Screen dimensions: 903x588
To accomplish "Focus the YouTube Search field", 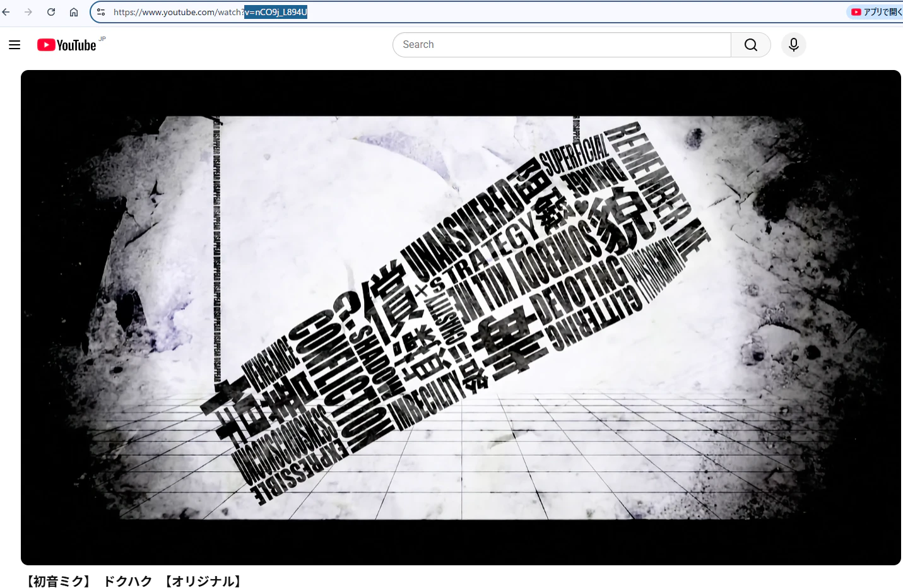I will coord(562,45).
